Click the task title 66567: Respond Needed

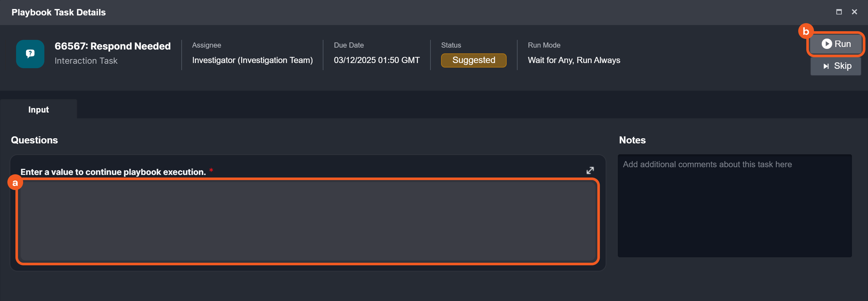pos(113,46)
